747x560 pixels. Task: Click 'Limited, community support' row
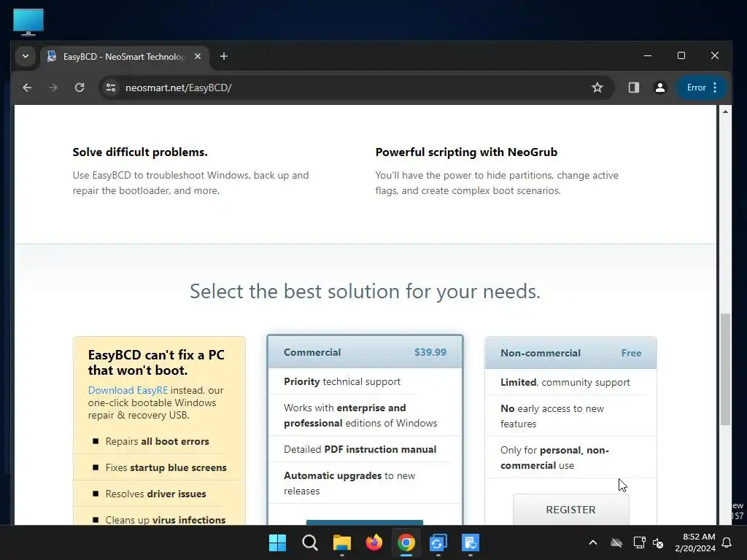pos(565,382)
